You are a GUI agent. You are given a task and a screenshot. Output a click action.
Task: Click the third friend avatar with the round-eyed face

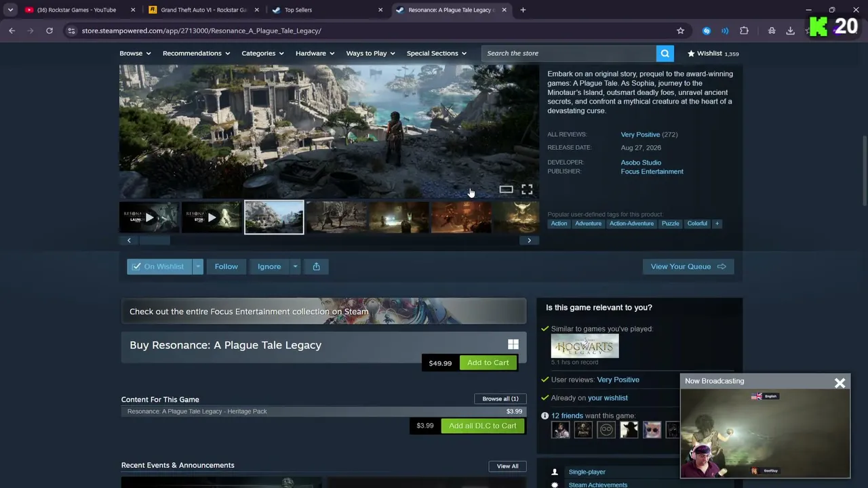tap(606, 430)
